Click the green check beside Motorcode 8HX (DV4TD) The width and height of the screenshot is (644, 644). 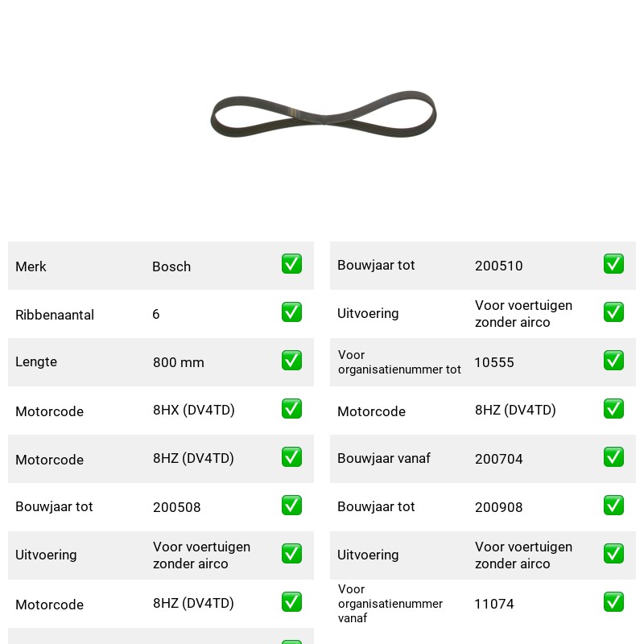pyautogui.click(x=291, y=409)
